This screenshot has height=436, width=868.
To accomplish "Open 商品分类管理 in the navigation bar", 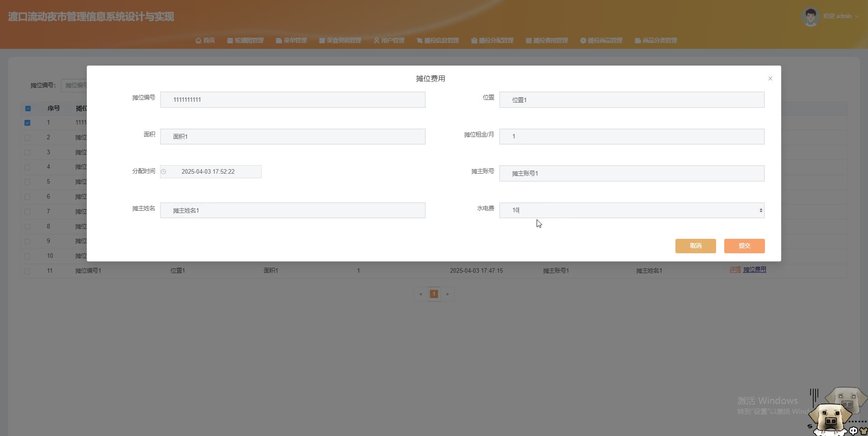I will coord(656,40).
